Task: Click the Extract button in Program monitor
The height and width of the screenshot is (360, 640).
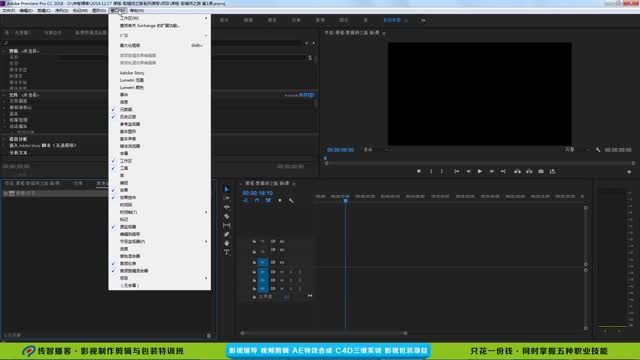Action: coord(529,171)
